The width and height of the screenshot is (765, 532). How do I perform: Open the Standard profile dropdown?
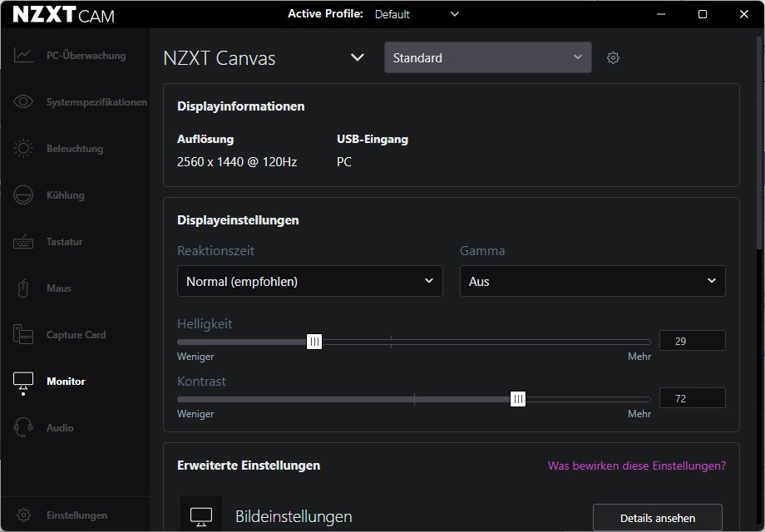[487, 57]
